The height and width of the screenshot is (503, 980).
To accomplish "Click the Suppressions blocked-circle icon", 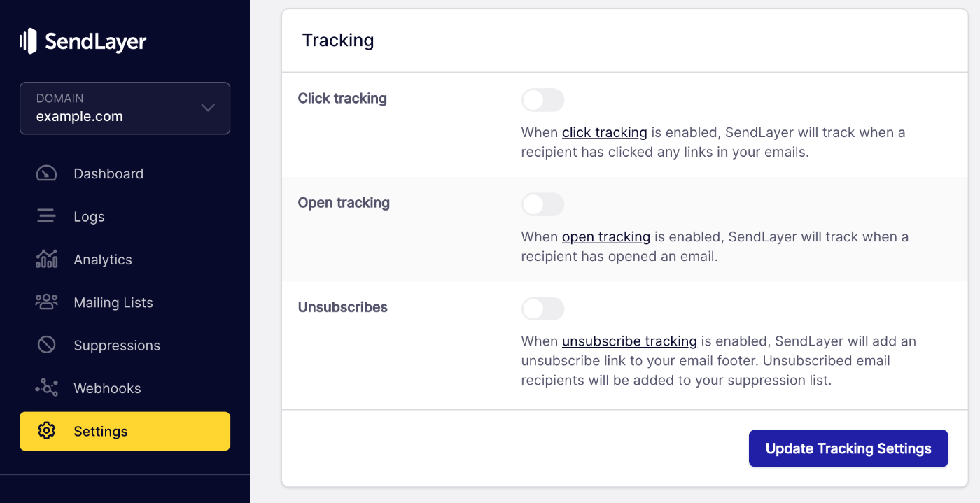I will click(45, 344).
